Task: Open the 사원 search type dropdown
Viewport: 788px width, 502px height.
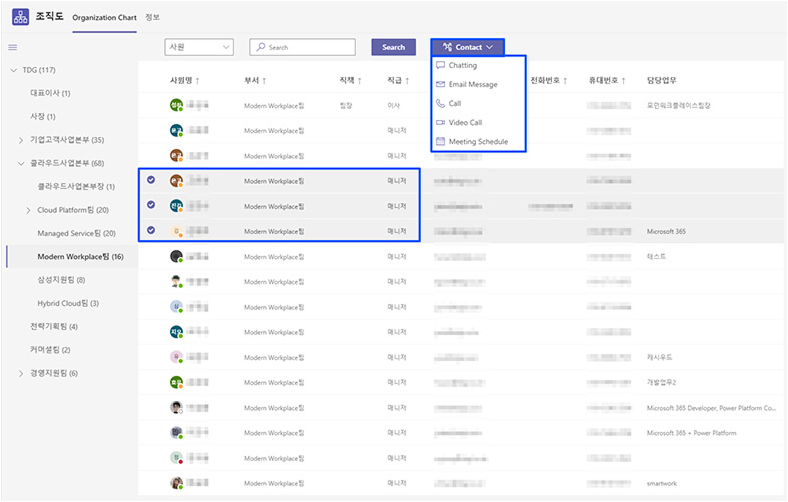Action: click(x=199, y=47)
